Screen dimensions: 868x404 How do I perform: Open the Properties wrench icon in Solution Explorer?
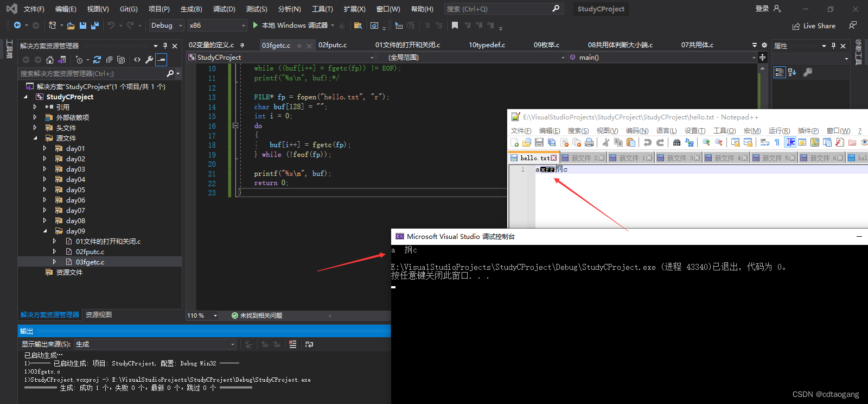pyautogui.click(x=149, y=60)
